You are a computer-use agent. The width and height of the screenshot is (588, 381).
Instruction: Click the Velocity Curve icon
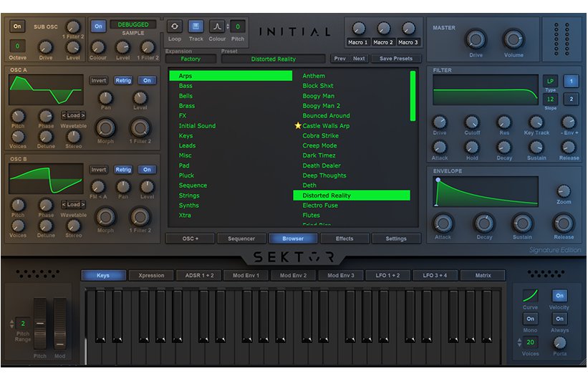pyautogui.click(x=530, y=296)
